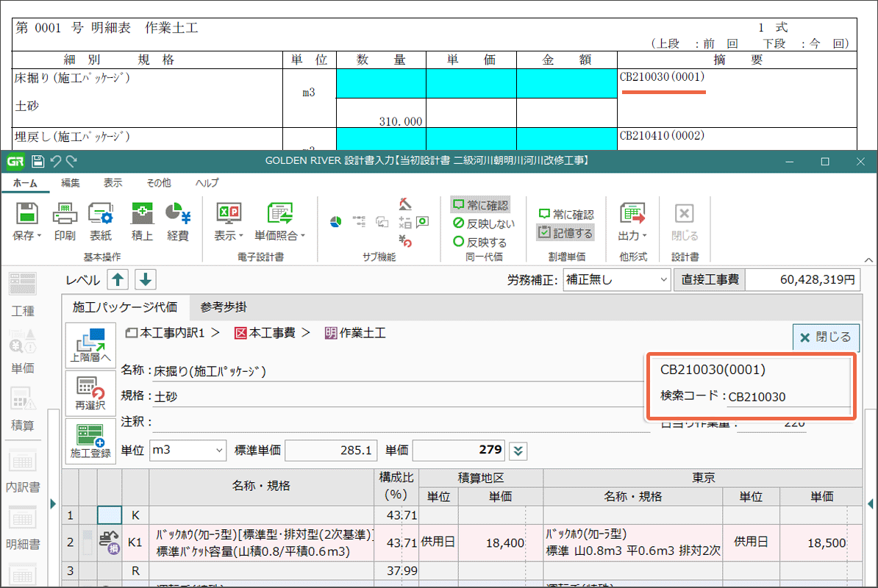
Task: Click the cyan 数量 cell in 床掘り row
Action: [x=382, y=83]
